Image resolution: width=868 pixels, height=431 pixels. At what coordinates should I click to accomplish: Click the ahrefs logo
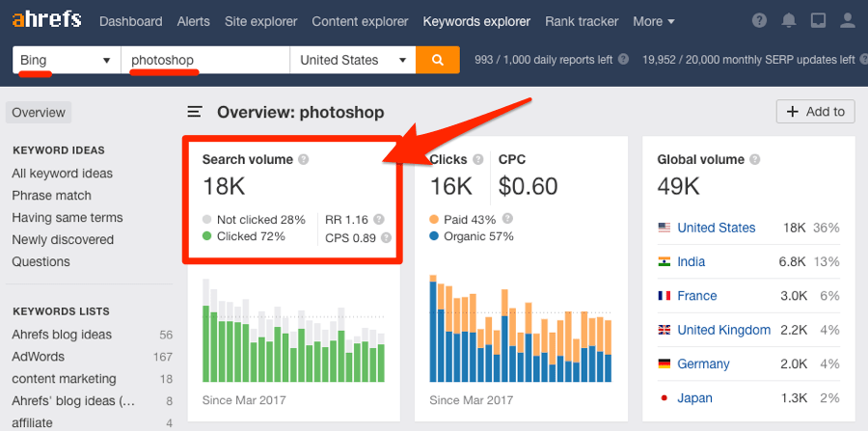tap(47, 21)
